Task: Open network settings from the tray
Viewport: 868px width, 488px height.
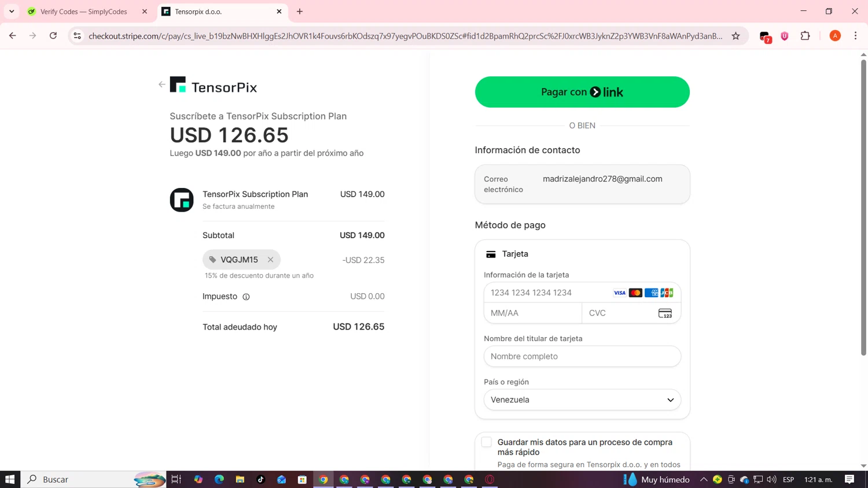Action: coord(758,479)
